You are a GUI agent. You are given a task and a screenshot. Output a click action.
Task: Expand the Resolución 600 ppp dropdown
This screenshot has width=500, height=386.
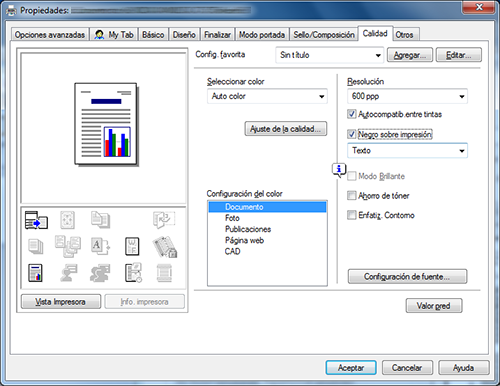(x=407, y=96)
